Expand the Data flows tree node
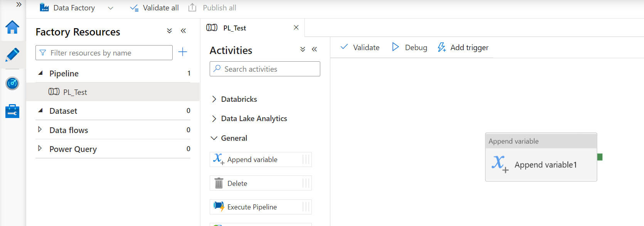The image size is (644, 226). 40,130
